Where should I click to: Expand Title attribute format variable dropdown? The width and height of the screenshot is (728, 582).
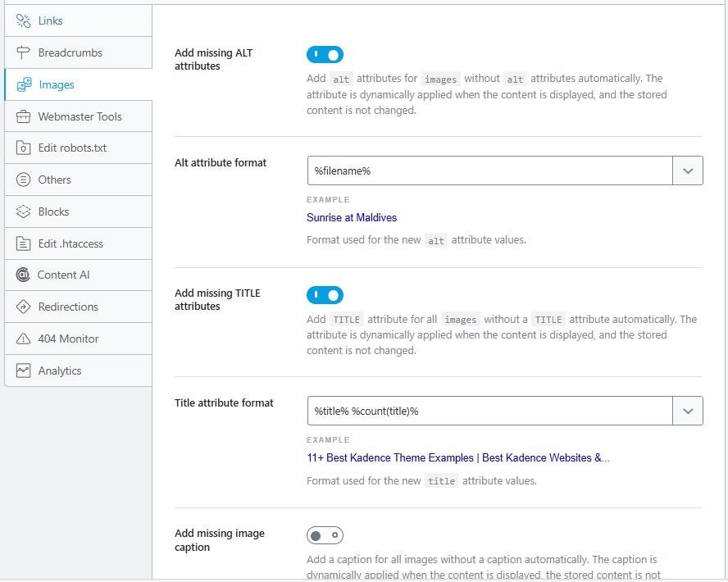pos(687,411)
